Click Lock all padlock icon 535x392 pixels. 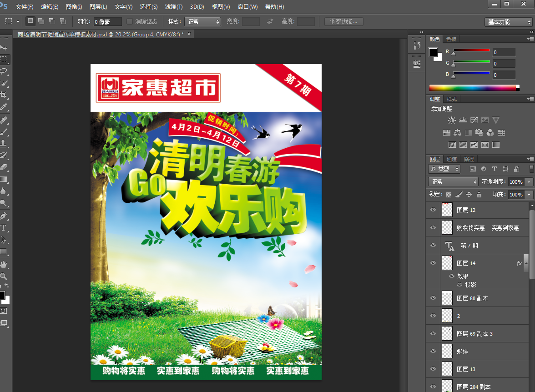tap(479, 195)
